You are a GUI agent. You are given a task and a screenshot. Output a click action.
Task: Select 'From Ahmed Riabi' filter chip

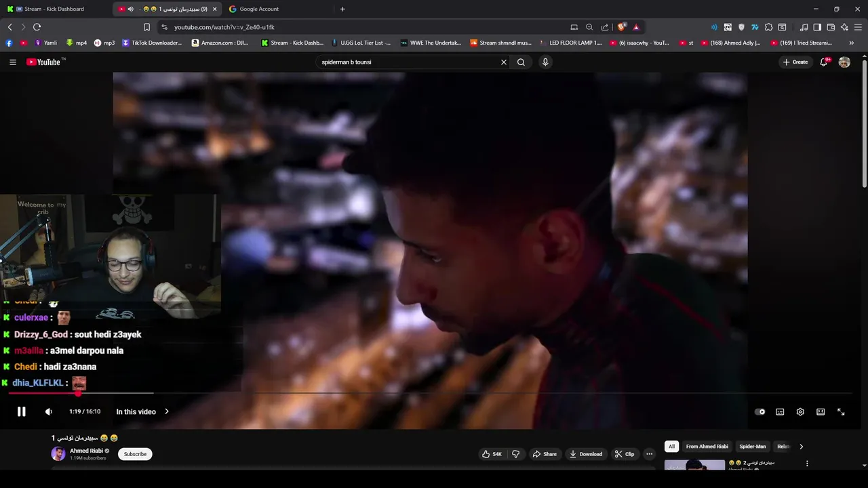click(707, 447)
